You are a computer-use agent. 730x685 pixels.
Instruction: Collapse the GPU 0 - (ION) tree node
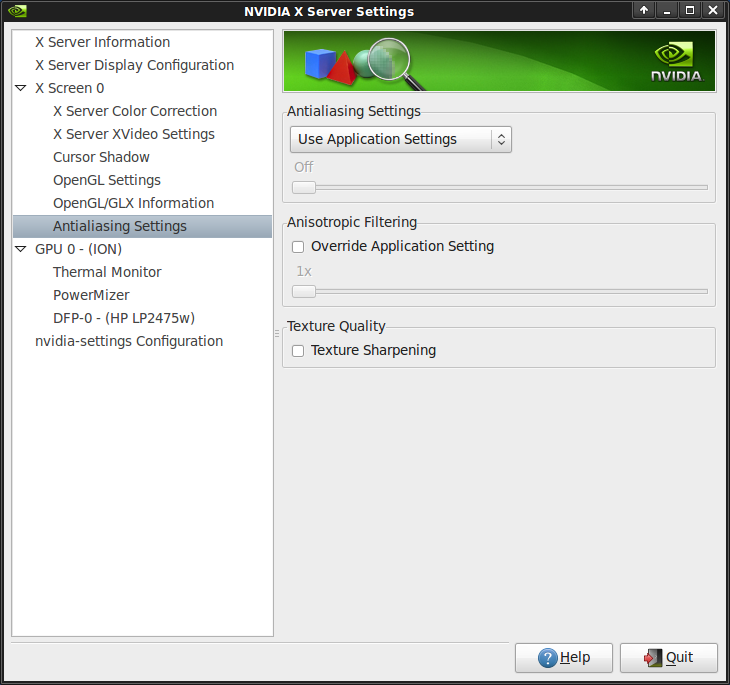point(20,249)
